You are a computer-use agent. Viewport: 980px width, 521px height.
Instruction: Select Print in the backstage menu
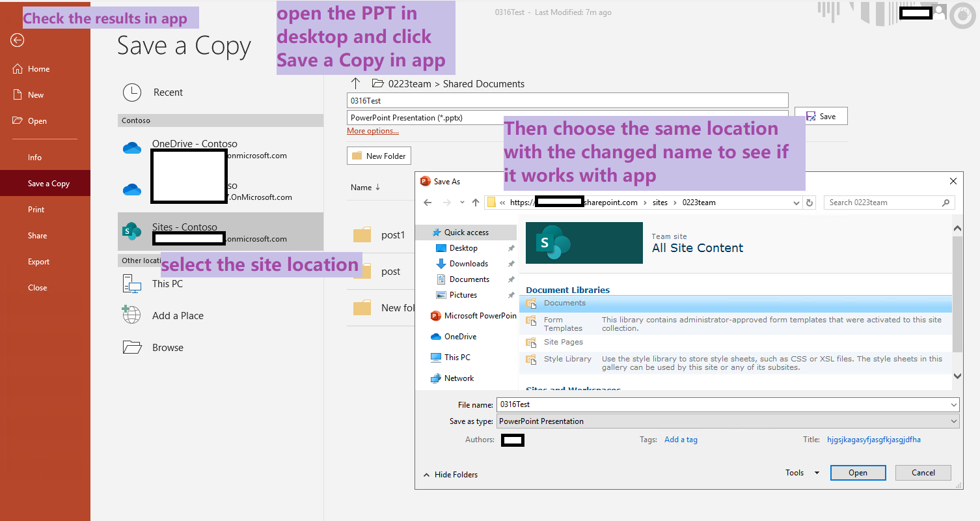(36, 210)
